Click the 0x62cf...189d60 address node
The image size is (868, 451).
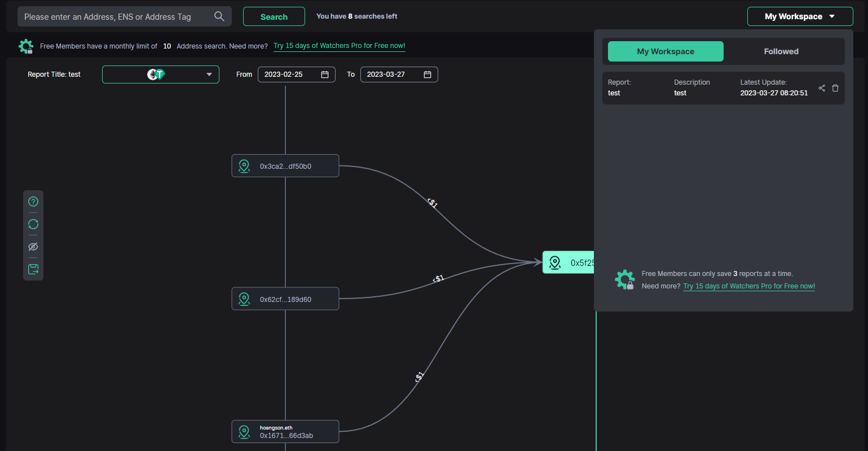pyautogui.click(x=285, y=299)
